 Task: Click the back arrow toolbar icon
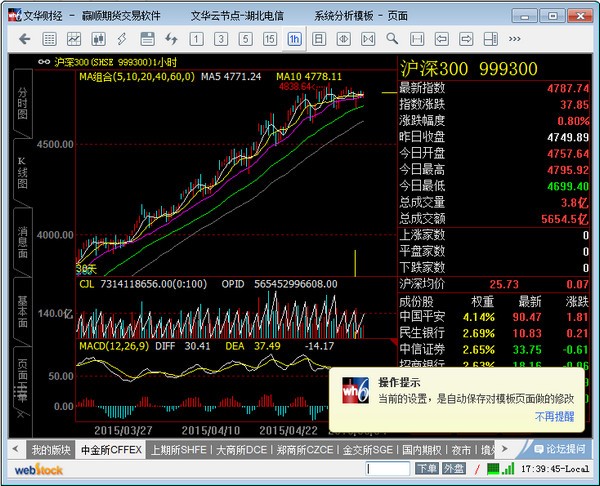pyautogui.click(x=24, y=39)
